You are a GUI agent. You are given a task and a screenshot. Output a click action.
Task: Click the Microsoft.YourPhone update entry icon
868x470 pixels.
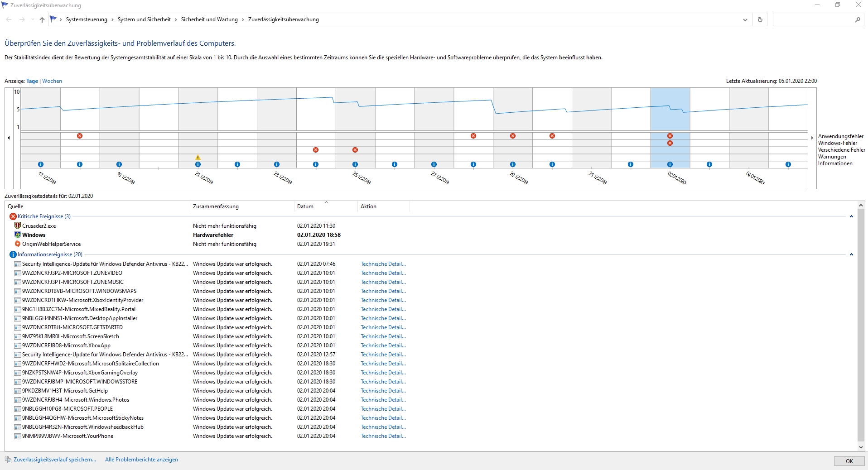18,436
